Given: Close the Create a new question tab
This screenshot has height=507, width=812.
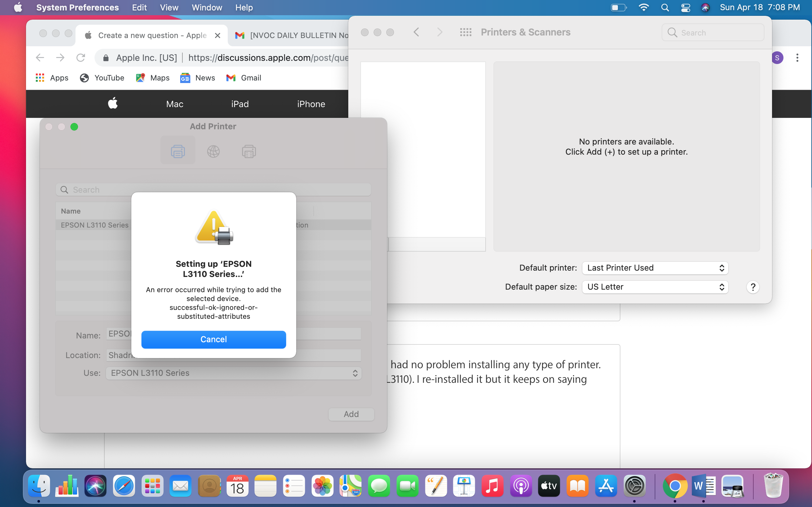Looking at the screenshot, I should pyautogui.click(x=217, y=35).
